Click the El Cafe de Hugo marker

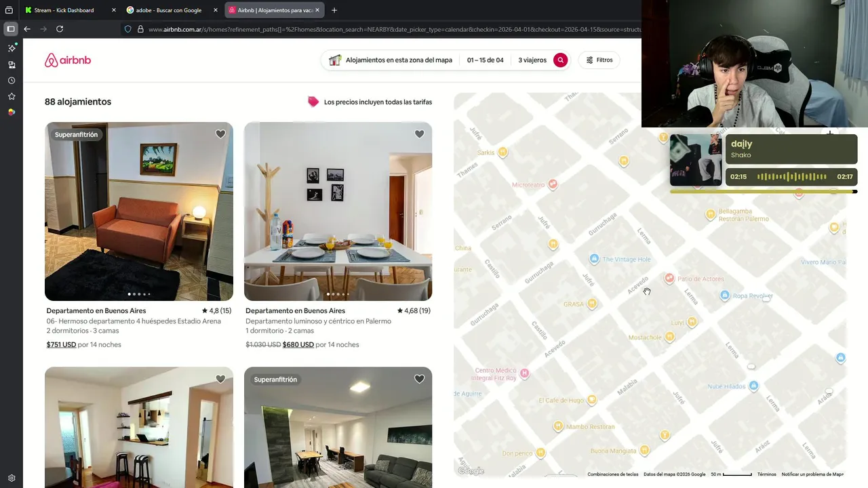(x=592, y=400)
